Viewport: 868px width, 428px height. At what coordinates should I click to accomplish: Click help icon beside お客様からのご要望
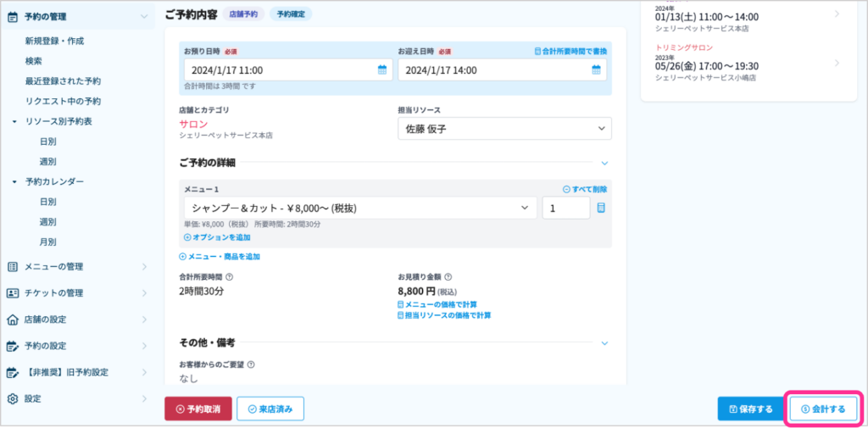point(251,365)
